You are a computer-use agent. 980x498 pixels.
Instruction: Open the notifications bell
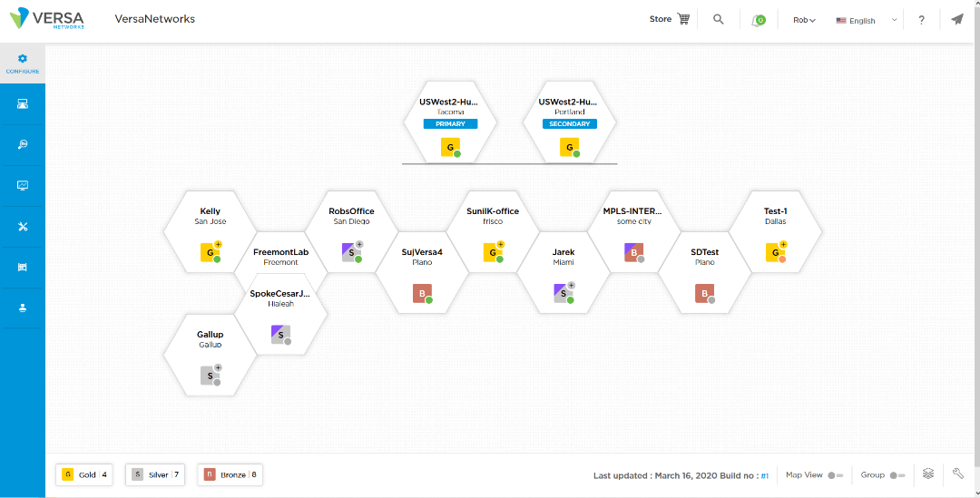click(x=757, y=20)
